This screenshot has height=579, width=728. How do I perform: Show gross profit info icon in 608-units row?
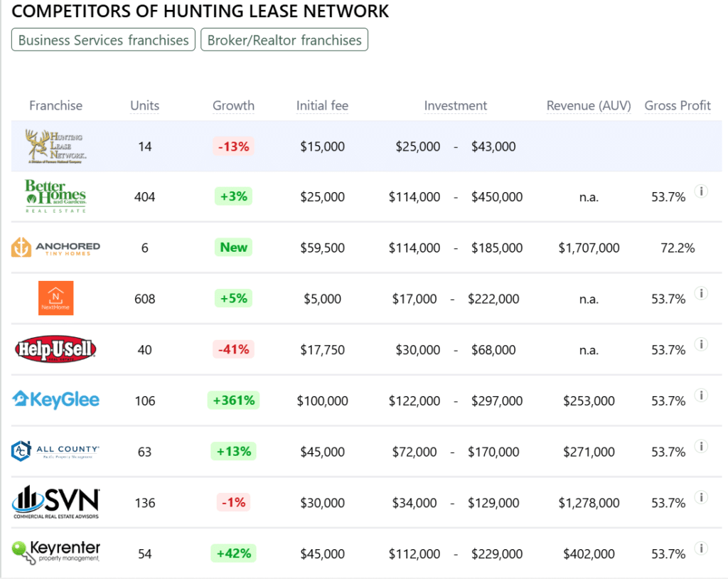701,293
